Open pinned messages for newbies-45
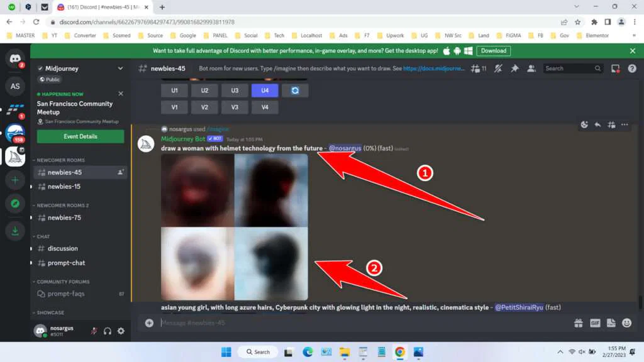The height and width of the screenshot is (362, 644). [514, 68]
